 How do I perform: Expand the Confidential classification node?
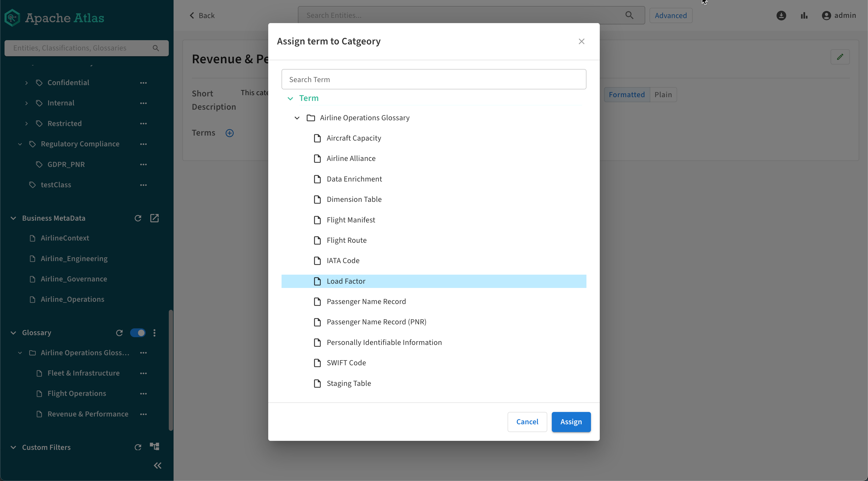pos(27,83)
